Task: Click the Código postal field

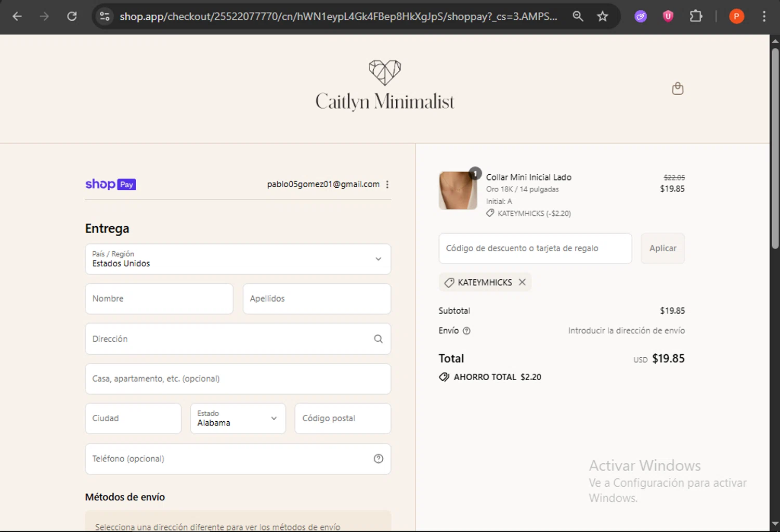Action: pos(343,418)
